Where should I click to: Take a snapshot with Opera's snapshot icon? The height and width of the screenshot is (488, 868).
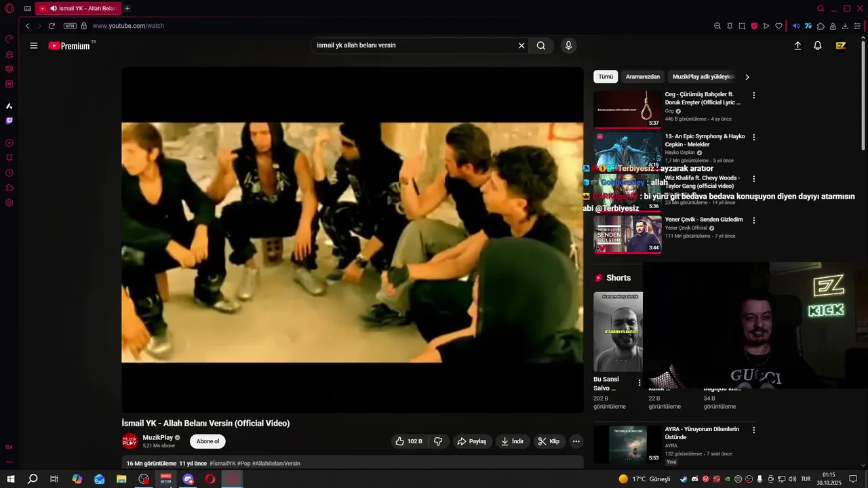[742, 26]
